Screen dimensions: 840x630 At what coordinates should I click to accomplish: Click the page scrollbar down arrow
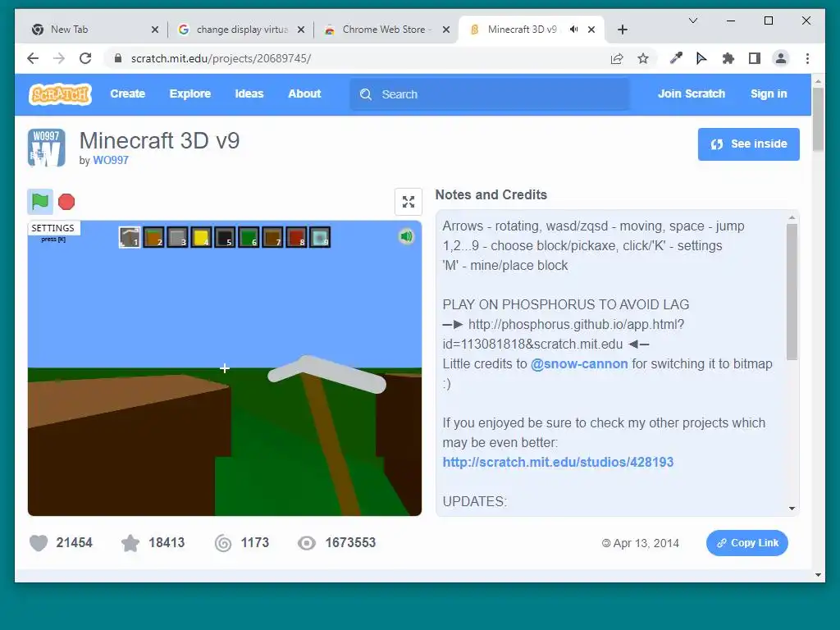[818, 575]
